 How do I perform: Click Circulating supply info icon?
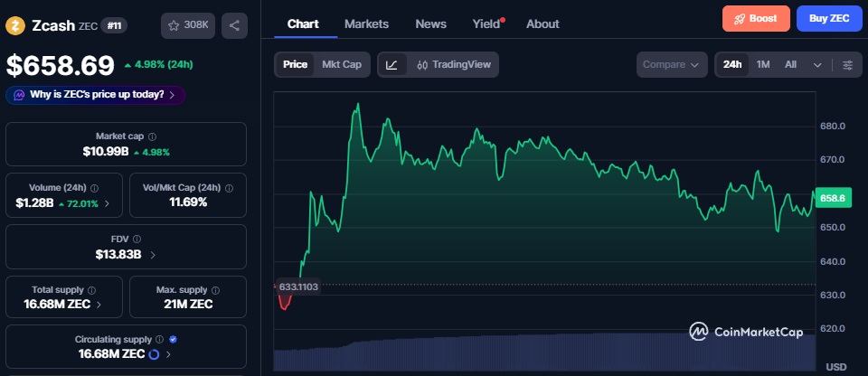(x=159, y=340)
